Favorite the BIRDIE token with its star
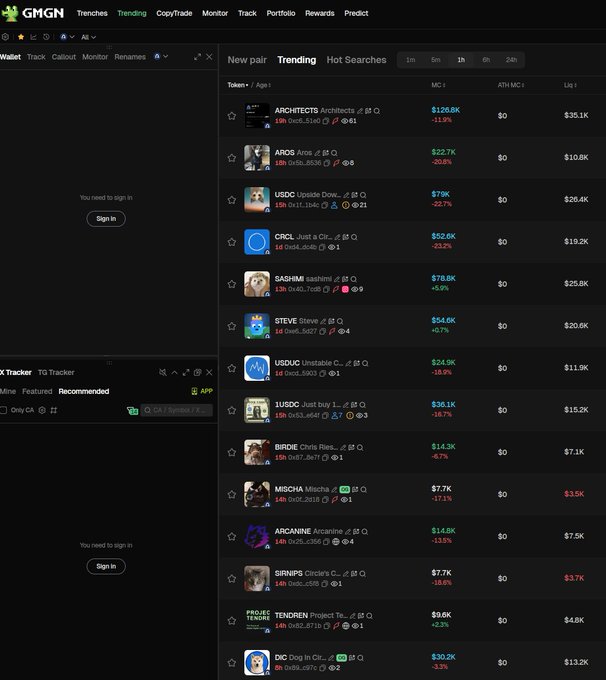The image size is (606, 680). click(x=232, y=452)
